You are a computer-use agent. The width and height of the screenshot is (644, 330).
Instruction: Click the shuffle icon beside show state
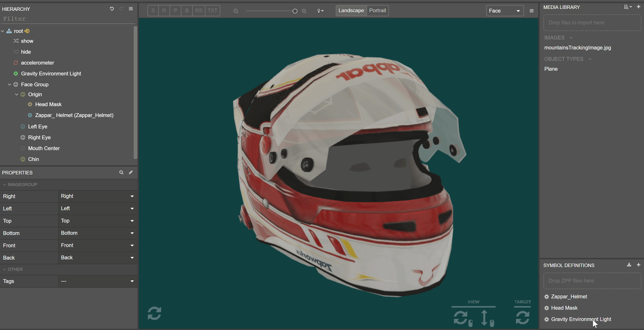[16, 41]
